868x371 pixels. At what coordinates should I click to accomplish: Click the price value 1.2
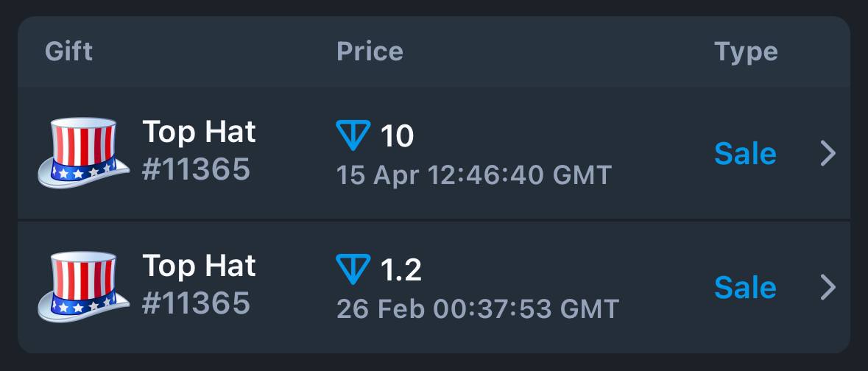(401, 269)
